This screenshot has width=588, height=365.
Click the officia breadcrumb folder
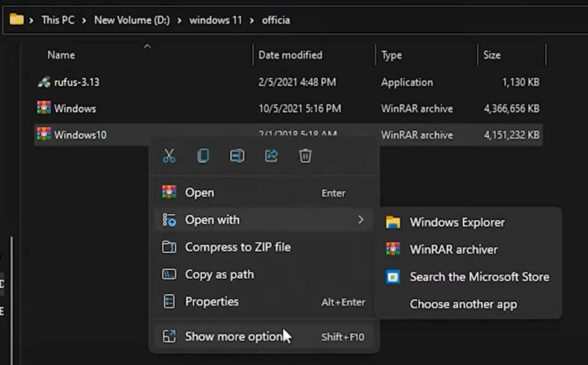pos(276,20)
